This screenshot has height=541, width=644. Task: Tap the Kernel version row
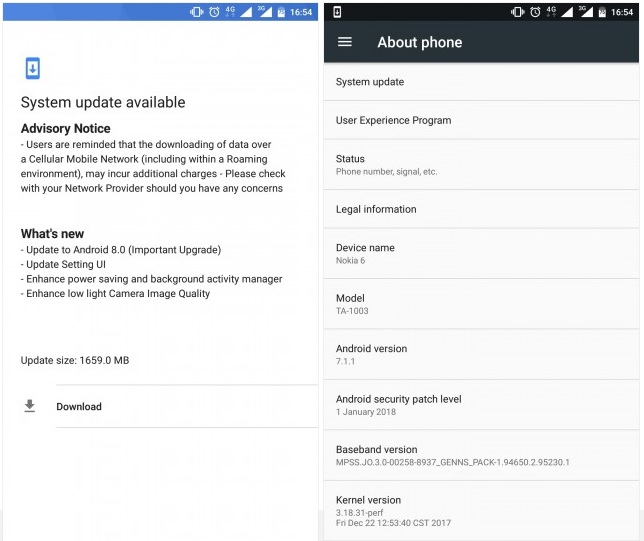tap(481, 511)
